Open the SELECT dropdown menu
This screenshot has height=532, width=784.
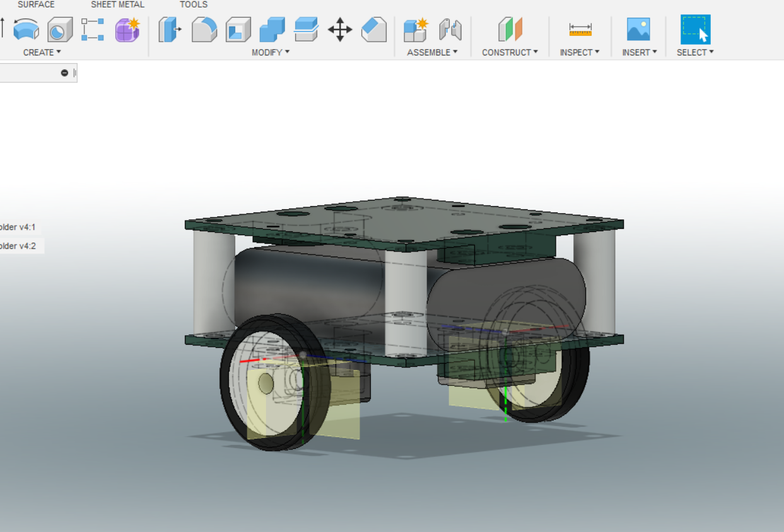point(694,52)
